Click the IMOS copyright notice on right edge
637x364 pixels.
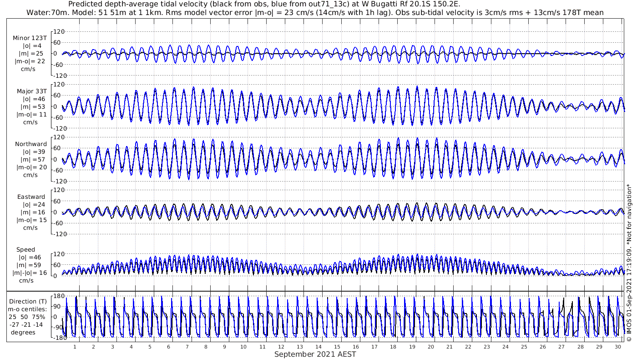(x=629, y=262)
